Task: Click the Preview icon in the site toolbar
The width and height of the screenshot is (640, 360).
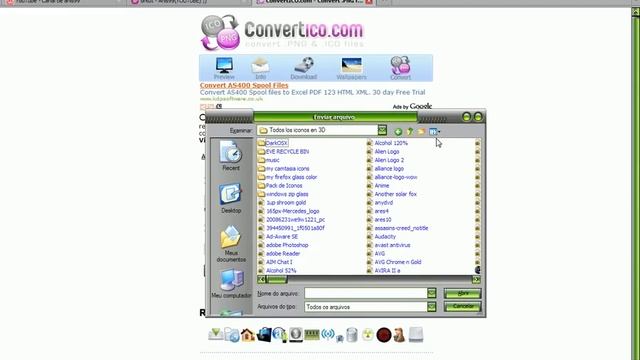Action: pyautogui.click(x=224, y=68)
